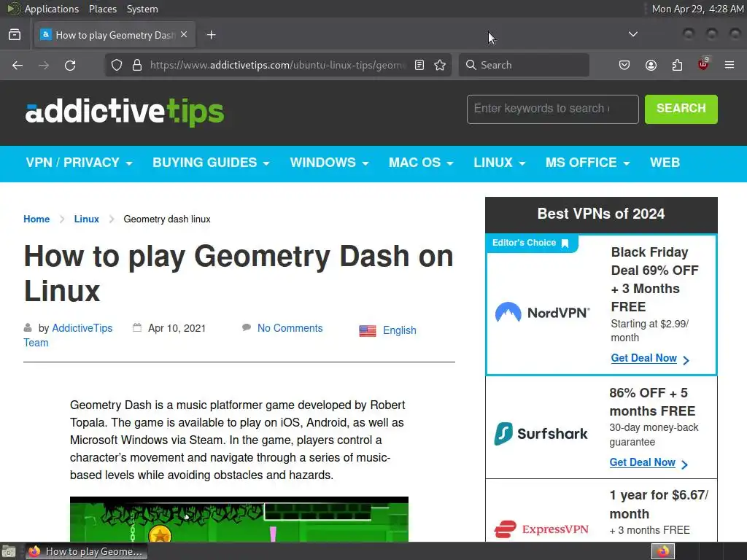Expand the MS OFFICE nav menu
This screenshot has height=560, width=747.
pyautogui.click(x=588, y=163)
